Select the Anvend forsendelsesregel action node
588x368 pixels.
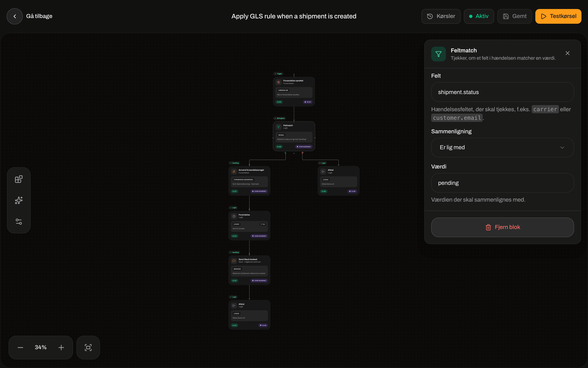click(x=249, y=181)
